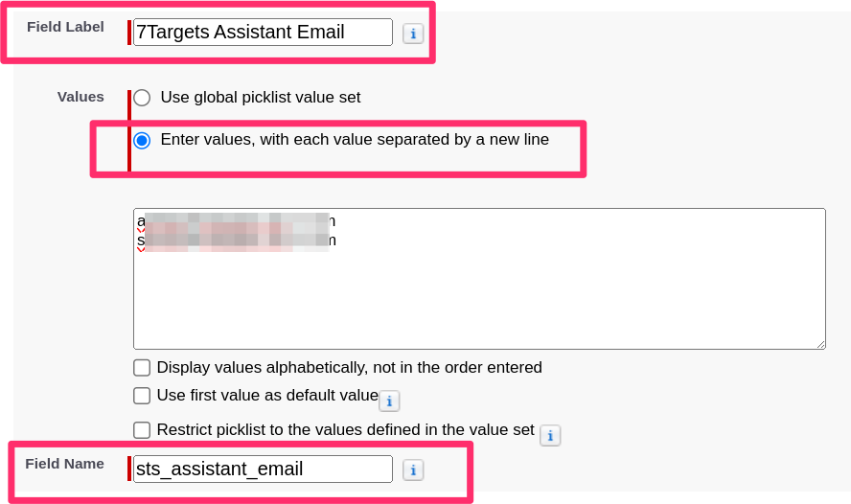The height and width of the screenshot is (504, 851).
Task: Click 'Display values alphabetically' label text
Action: click(x=350, y=367)
